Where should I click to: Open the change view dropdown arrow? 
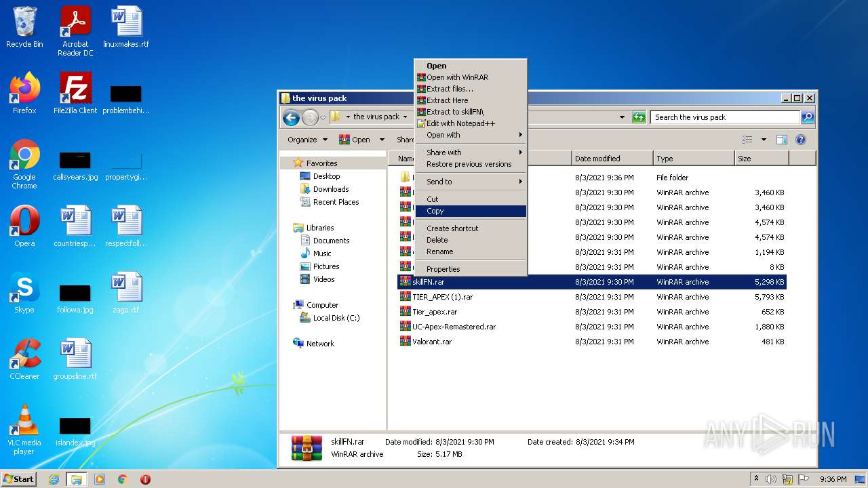[764, 140]
